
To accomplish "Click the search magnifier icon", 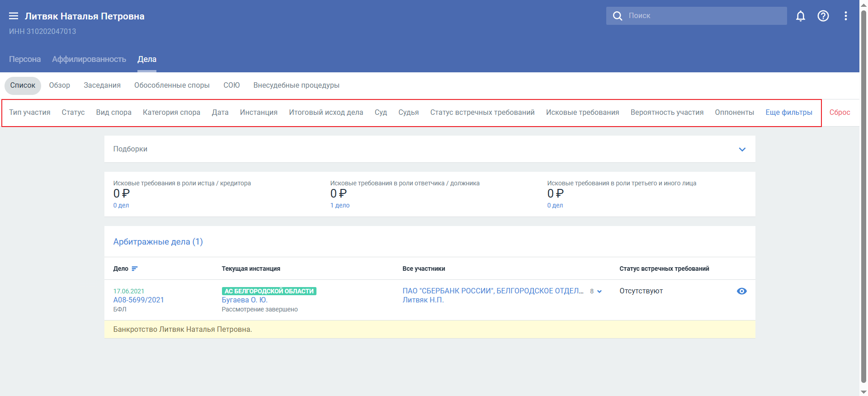I will tap(617, 16).
